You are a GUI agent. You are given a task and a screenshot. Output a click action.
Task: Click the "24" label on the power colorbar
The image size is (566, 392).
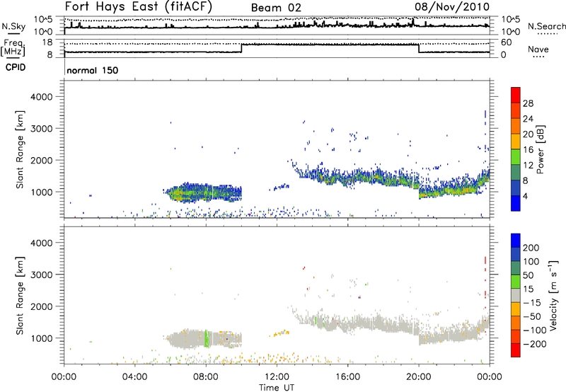[528, 119]
